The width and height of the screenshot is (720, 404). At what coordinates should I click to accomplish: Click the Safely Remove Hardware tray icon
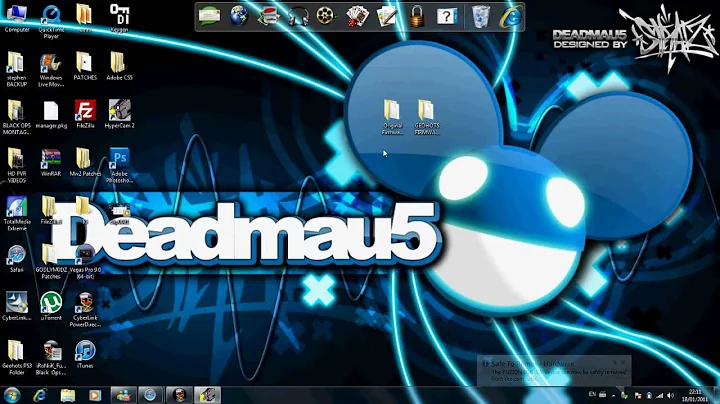[624, 395]
